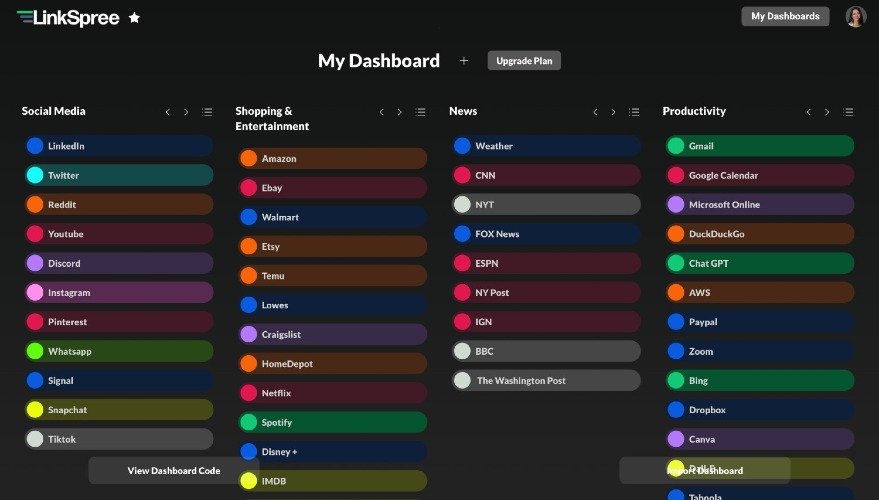
Task: Open the AWS link
Action: [760, 293]
